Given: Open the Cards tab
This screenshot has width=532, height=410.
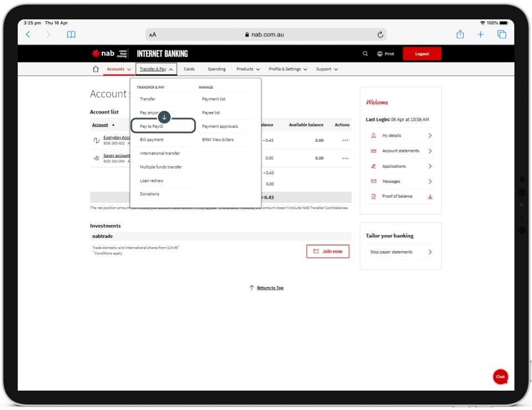Looking at the screenshot, I should coord(189,69).
